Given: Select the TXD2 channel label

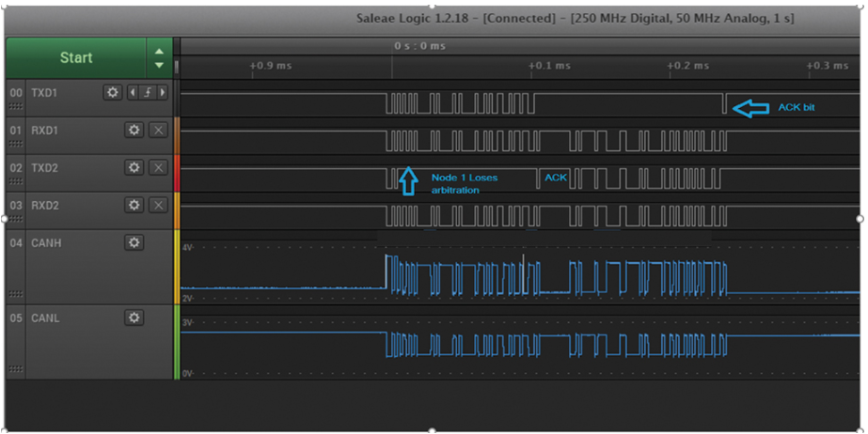Looking at the screenshot, I should (x=45, y=168).
